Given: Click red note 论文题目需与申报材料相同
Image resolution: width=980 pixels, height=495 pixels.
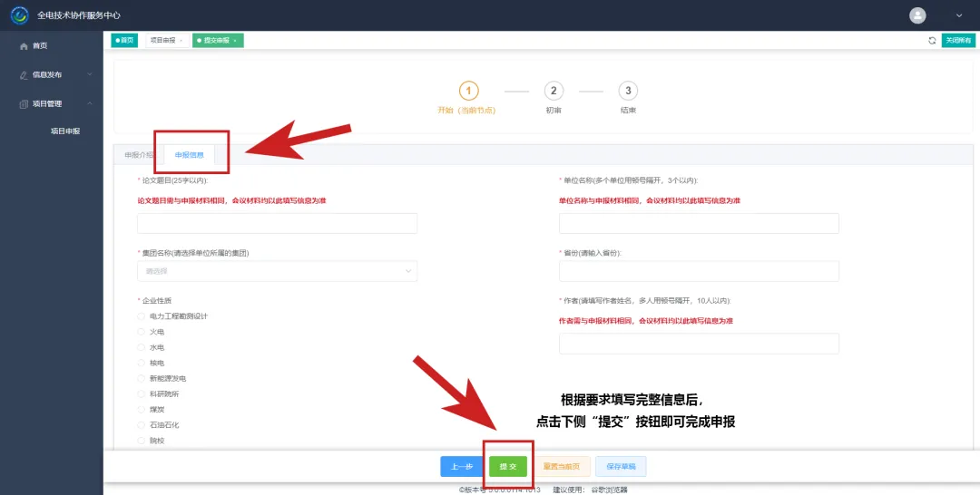Looking at the screenshot, I should 231,201.
